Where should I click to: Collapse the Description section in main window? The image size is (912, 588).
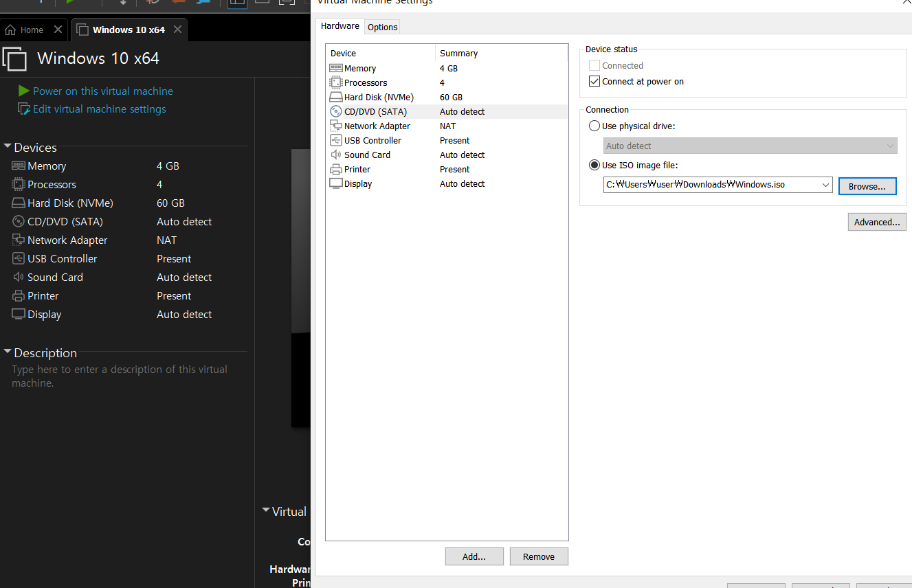(x=8, y=352)
